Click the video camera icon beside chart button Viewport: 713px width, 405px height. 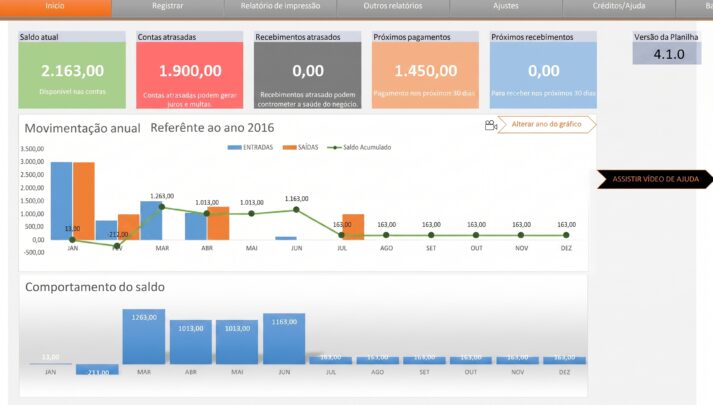[x=491, y=125]
